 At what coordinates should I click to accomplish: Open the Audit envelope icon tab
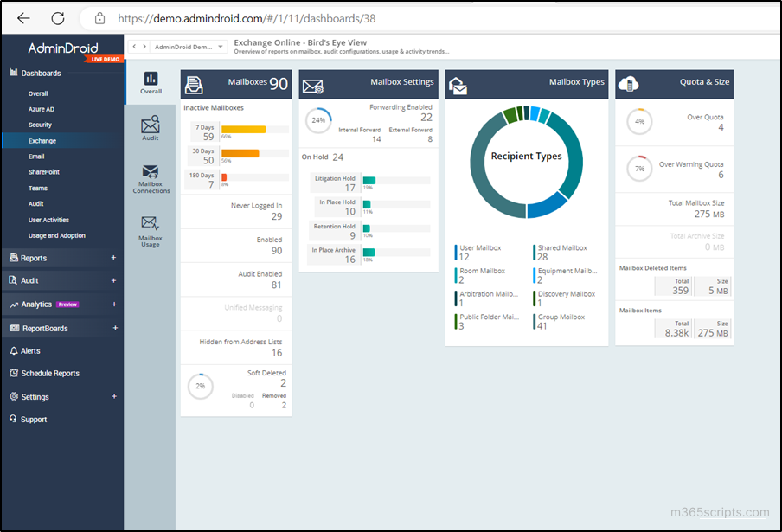pyautogui.click(x=151, y=128)
